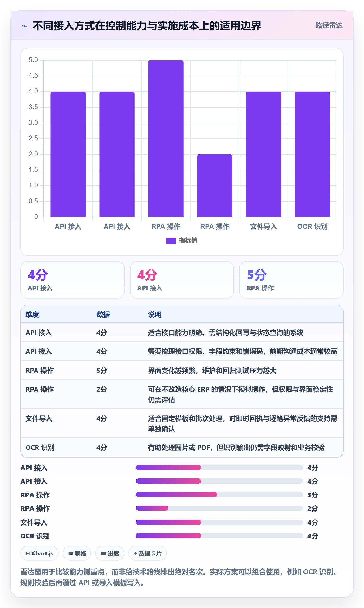364x608 pixels.
Task: Select the row about 需要梳理接口权限、字段约束和错误码
Action: (x=182, y=351)
